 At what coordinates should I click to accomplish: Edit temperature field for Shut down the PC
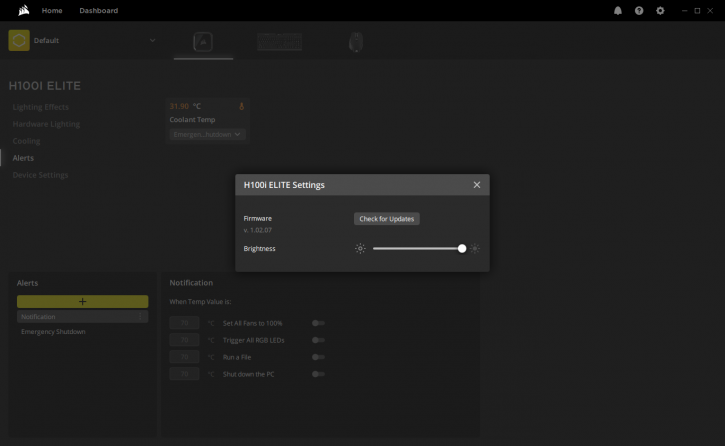click(x=184, y=374)
